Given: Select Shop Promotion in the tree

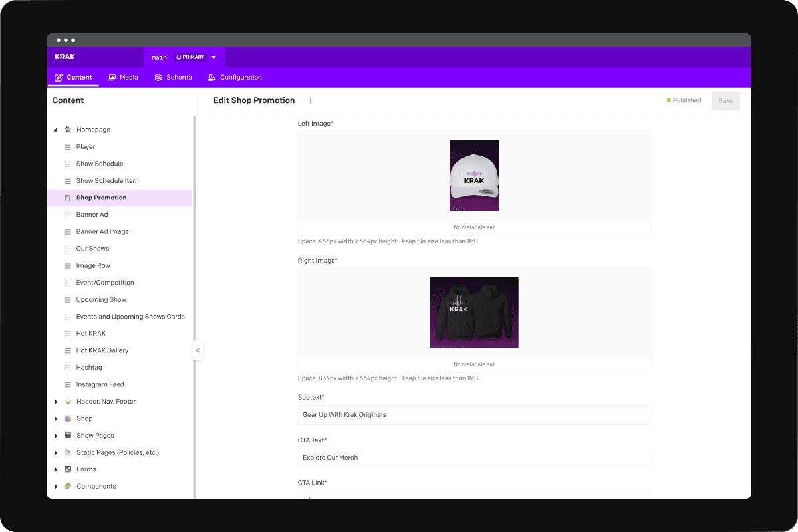Looking at the screenshot, I should click(x=120, y=198).
